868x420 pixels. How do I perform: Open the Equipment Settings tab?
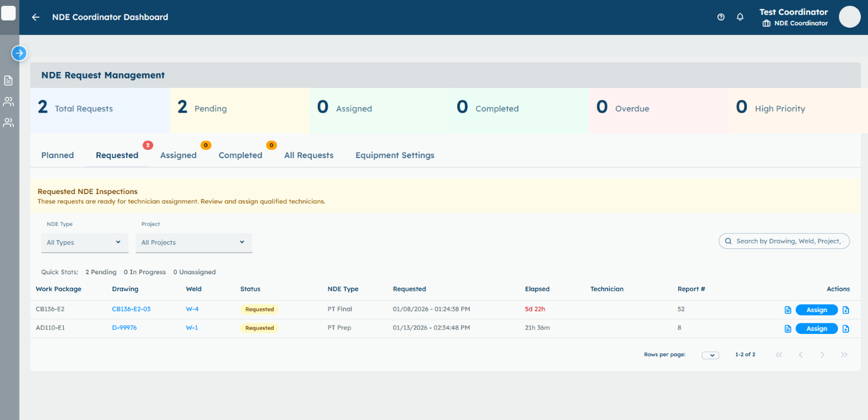point(395,155)
